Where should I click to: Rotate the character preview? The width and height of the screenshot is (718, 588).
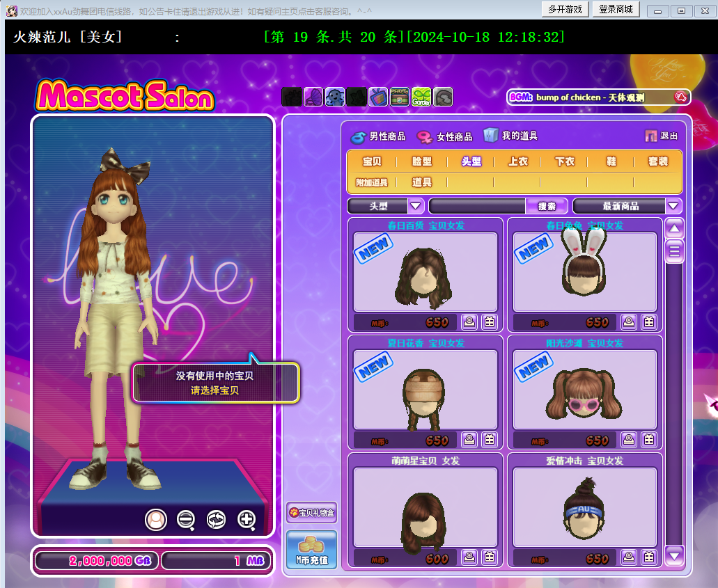(x=216, y=520)
